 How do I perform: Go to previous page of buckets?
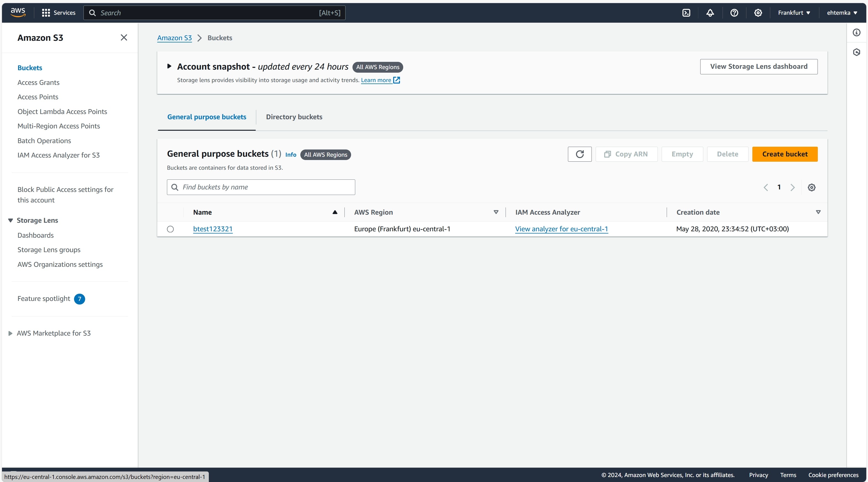[766, 187]
